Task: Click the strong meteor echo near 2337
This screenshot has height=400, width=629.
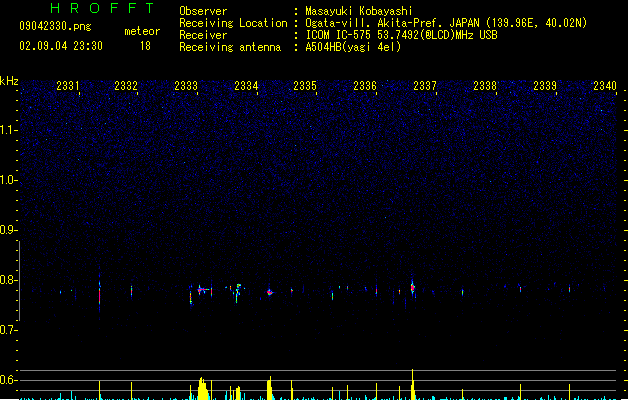Action: [x=412, y=287]
